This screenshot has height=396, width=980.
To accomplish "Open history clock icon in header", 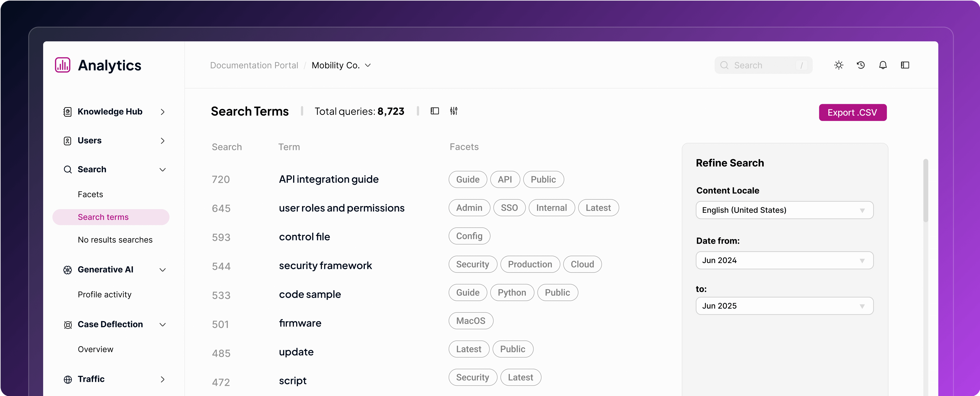I will [x=861, y=65].
